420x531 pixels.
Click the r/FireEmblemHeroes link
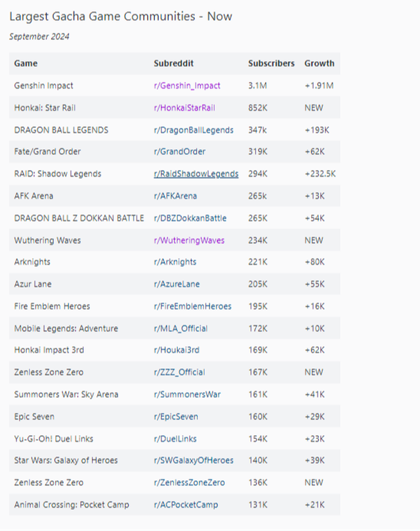coord(192,307)
